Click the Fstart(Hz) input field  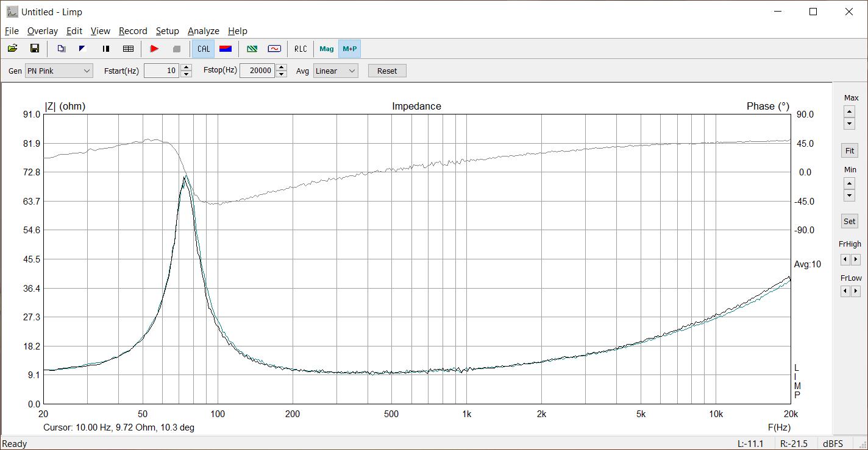(162, 71)
